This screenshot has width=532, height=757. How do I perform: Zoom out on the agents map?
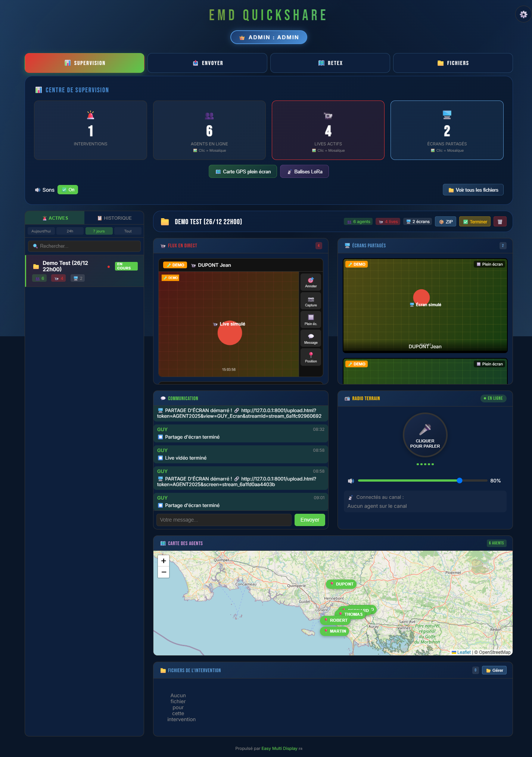click(x=164, y=572)
